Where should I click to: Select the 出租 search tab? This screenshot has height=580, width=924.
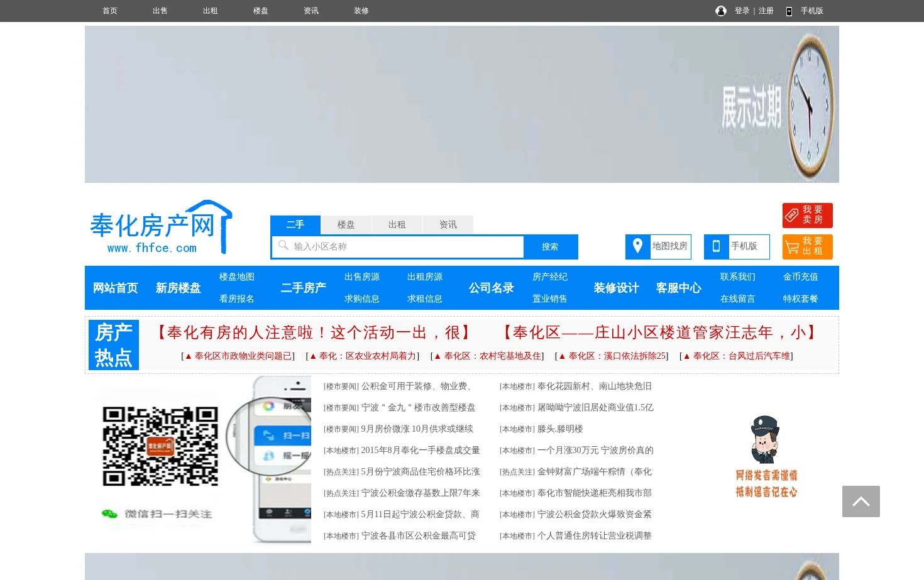pyautogui.click(x=397, y=225)
